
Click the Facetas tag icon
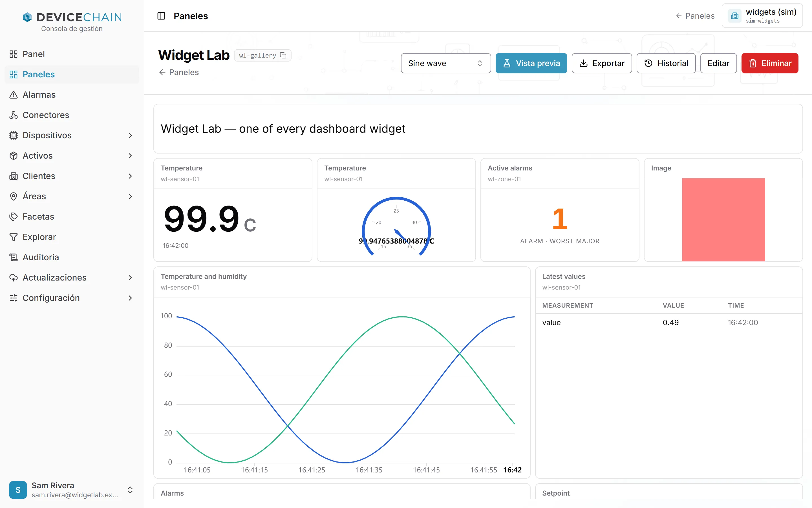(x=14, y=217)
